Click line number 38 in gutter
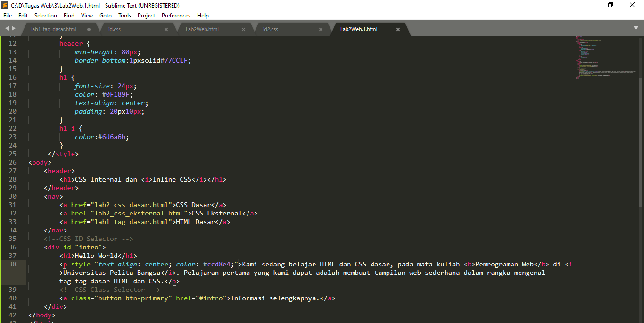The image size is (644, 323). [x=12, y=264]
